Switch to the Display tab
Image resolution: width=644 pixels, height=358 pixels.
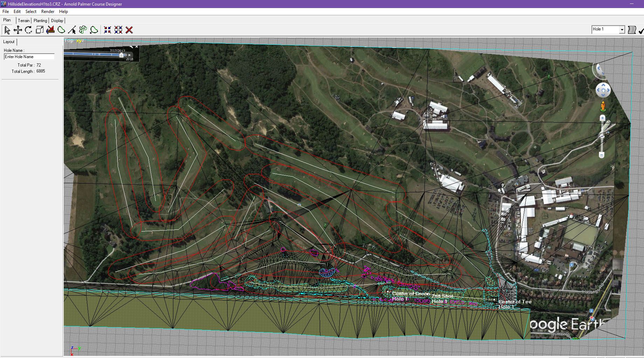tap(57, 21)
